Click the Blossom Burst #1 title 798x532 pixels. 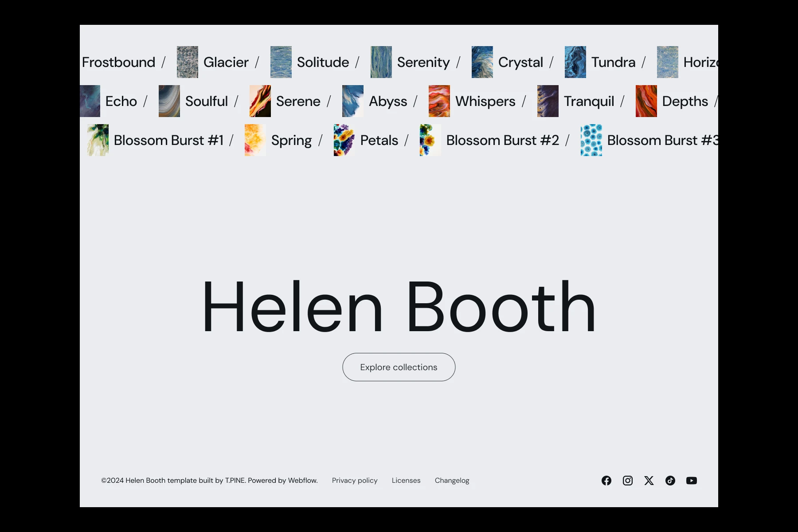click(169, 140)
